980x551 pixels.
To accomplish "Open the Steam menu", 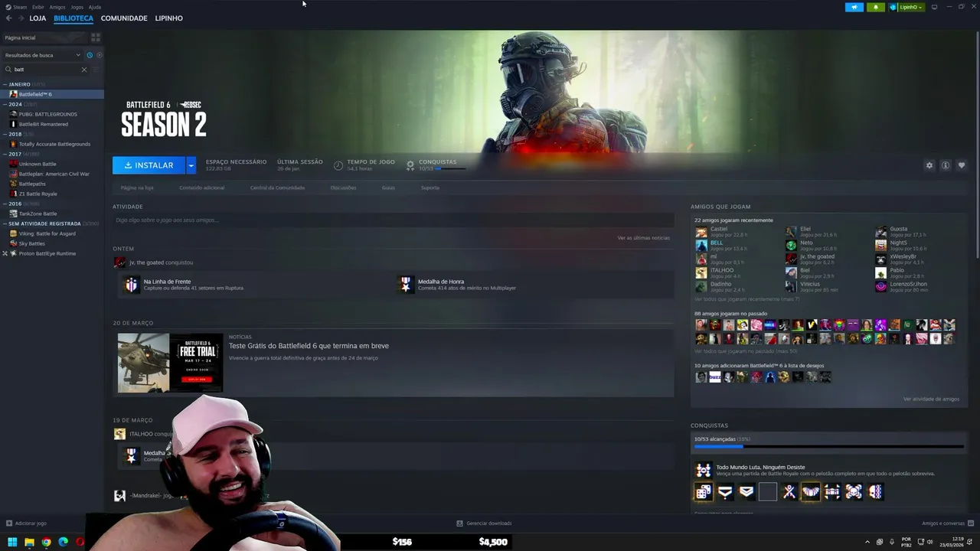I will 17,7.
